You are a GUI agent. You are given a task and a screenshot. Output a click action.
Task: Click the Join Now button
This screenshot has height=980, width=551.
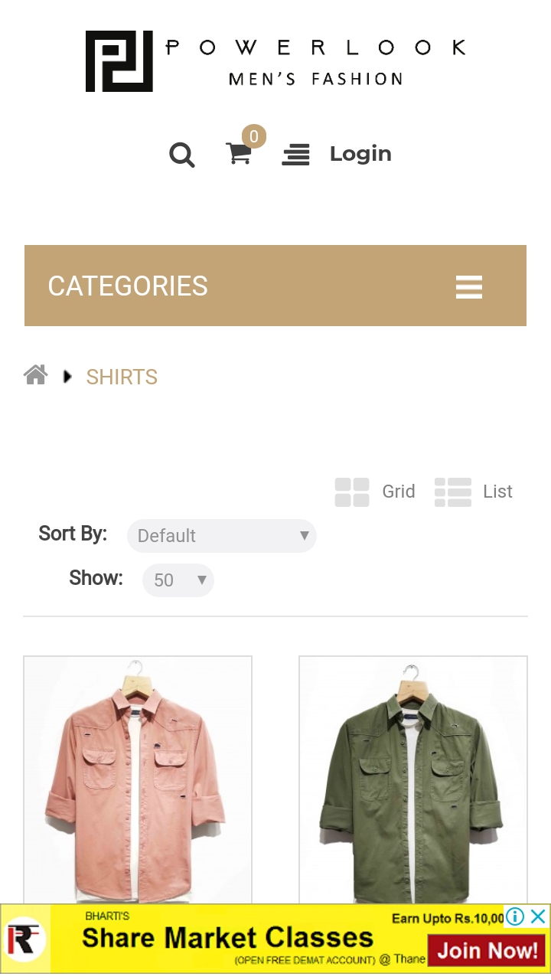(x=487, y=949)
